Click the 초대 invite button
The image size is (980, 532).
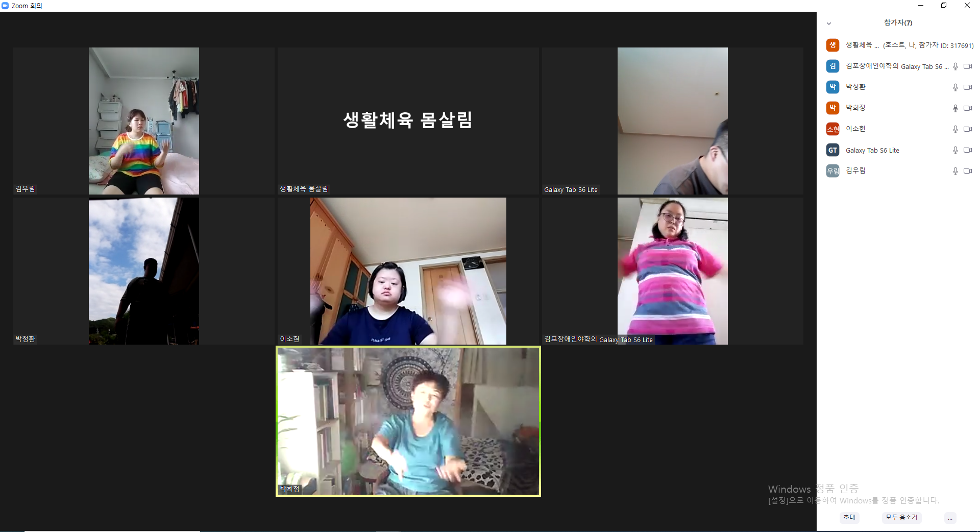(x=849, y=517)
